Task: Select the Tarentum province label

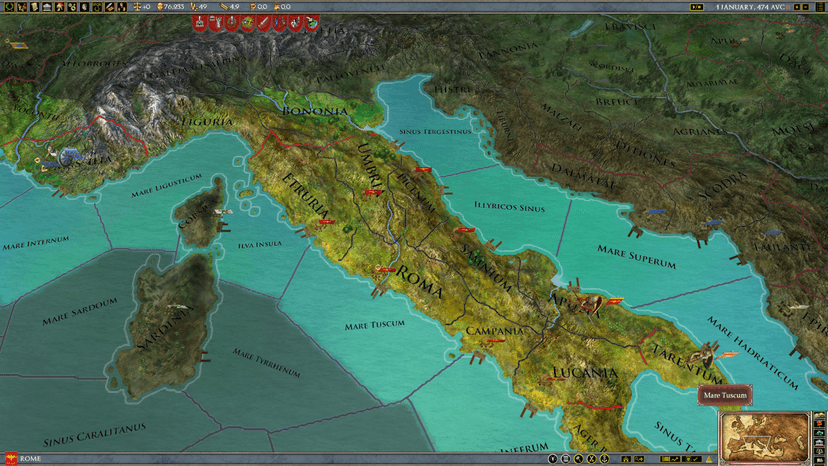Action: 686,364
